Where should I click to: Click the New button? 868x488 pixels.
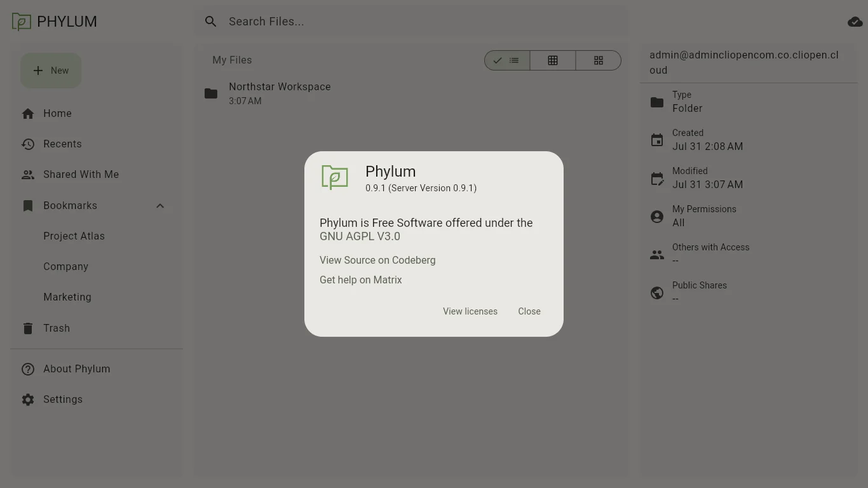[51, 71]
